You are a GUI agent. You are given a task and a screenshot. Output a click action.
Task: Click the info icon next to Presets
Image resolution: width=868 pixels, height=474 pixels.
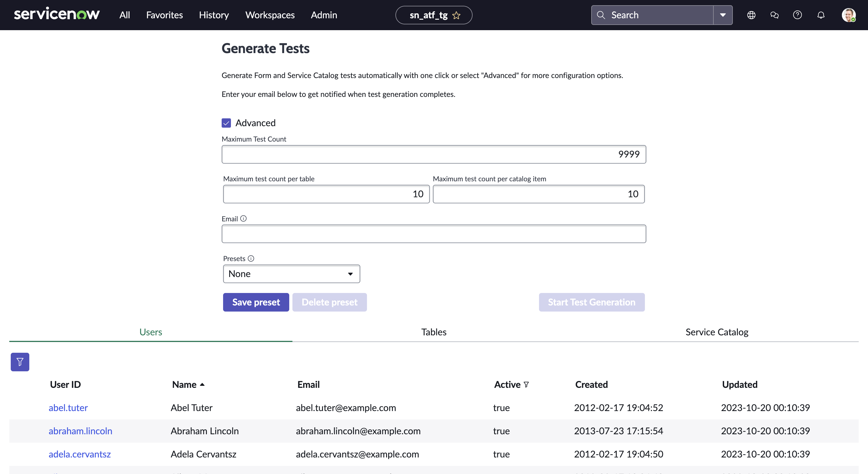pos(251,258)
